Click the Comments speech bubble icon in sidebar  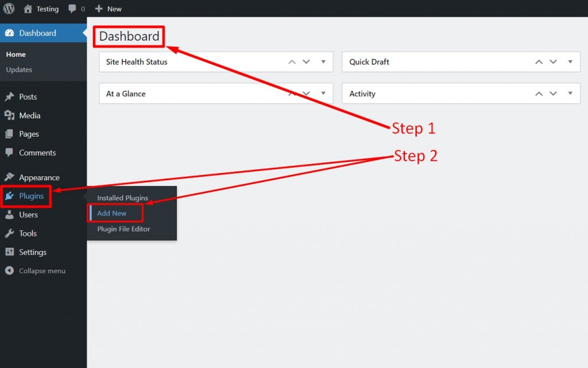point(9,153)
